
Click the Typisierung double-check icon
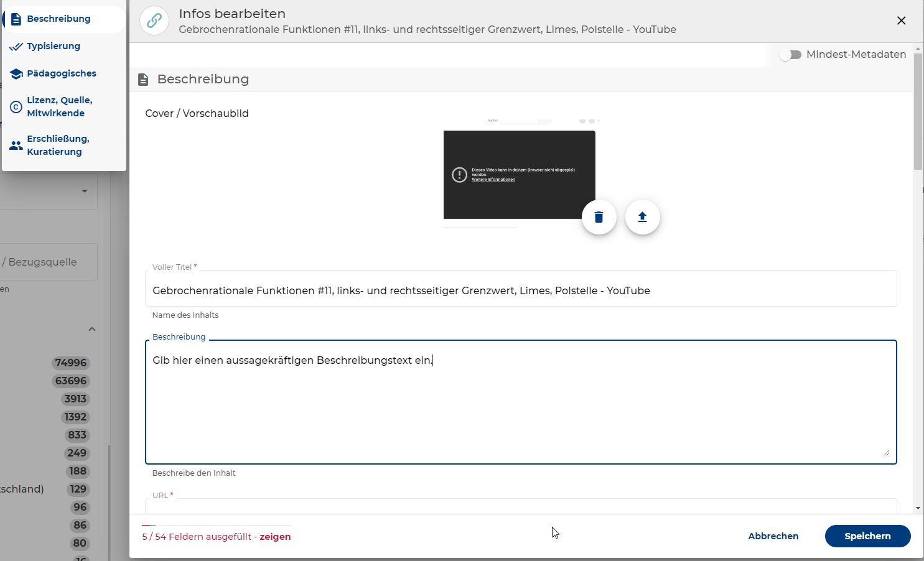pyautogui.click(x=16, y=47)
